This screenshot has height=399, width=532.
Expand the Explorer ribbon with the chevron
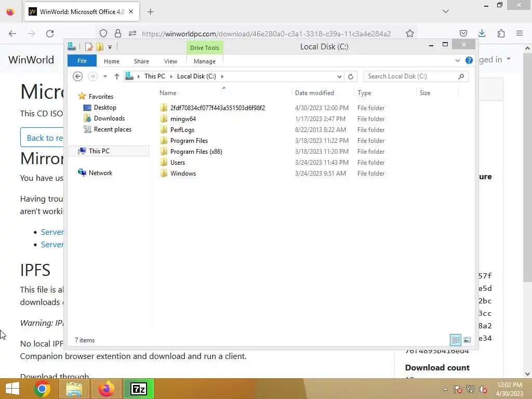pyautogui.click(x=457, y=60)
